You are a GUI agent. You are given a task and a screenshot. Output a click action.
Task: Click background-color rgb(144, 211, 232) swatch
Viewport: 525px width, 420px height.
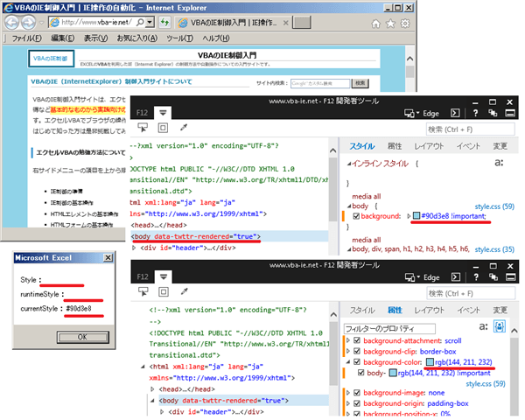coord(430,361)
